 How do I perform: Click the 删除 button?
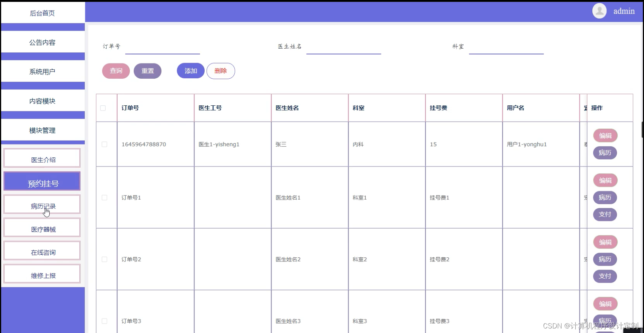click(x=221, y=71)
